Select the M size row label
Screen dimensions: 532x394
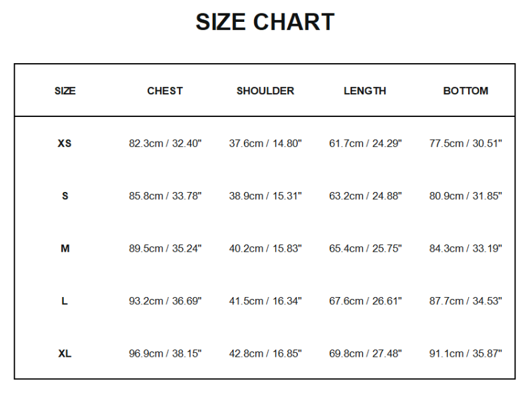tap(65, 248)
